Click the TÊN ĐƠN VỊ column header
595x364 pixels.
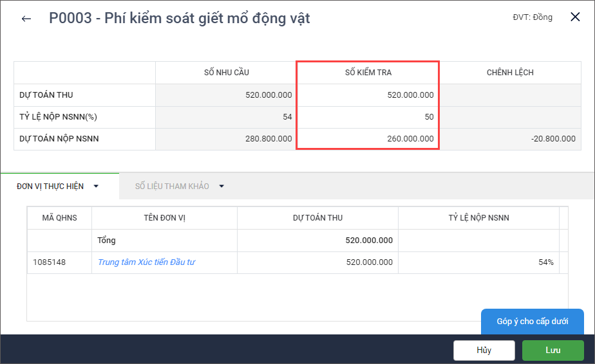[x=164, y=218]
